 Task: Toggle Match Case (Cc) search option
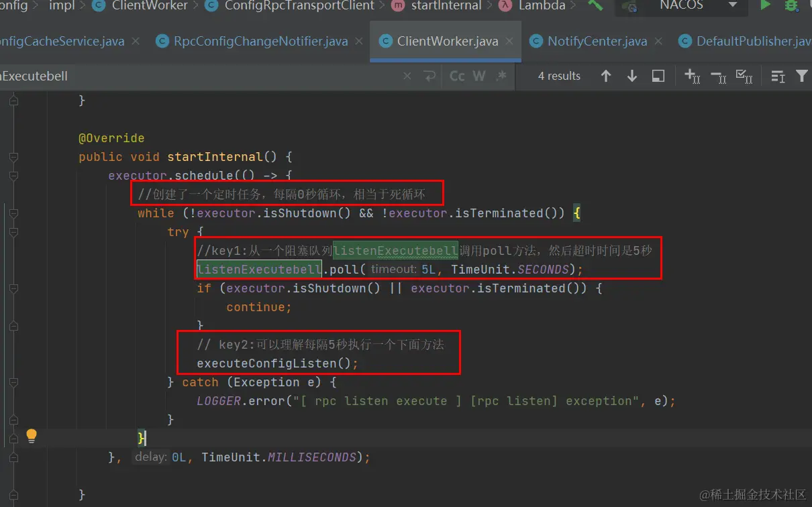[457, 76]
